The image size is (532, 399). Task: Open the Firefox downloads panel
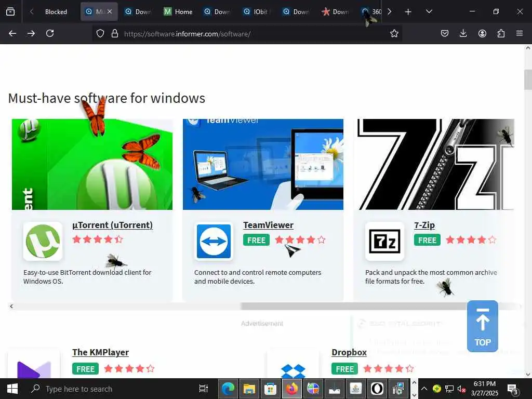pos(463,34)
